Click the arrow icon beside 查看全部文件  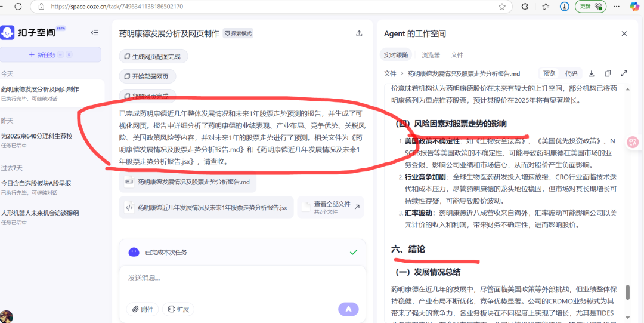(x=357, y=207)
